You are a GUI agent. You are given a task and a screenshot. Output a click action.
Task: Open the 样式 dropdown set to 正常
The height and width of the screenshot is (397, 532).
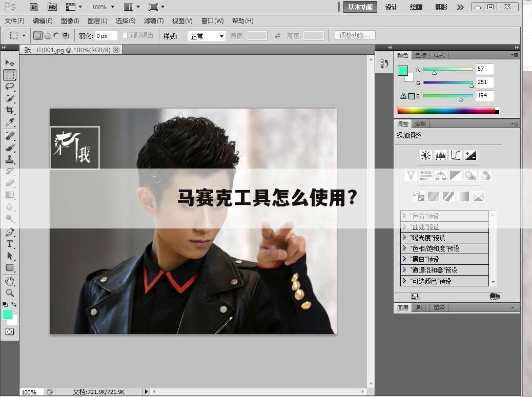click(x=207, y=36)
